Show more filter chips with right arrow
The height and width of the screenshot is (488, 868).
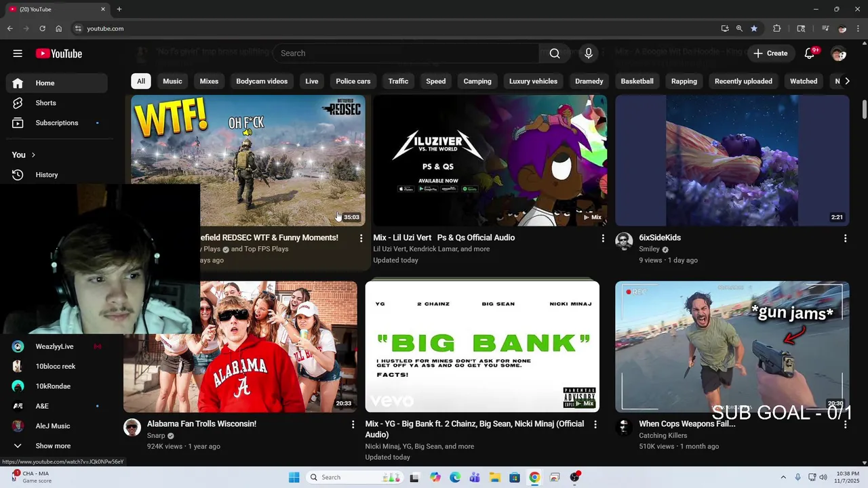point(846,81)
